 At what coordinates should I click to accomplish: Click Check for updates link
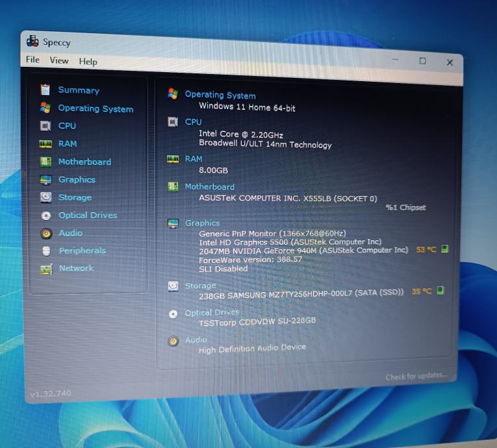click(x=416, y=376)
